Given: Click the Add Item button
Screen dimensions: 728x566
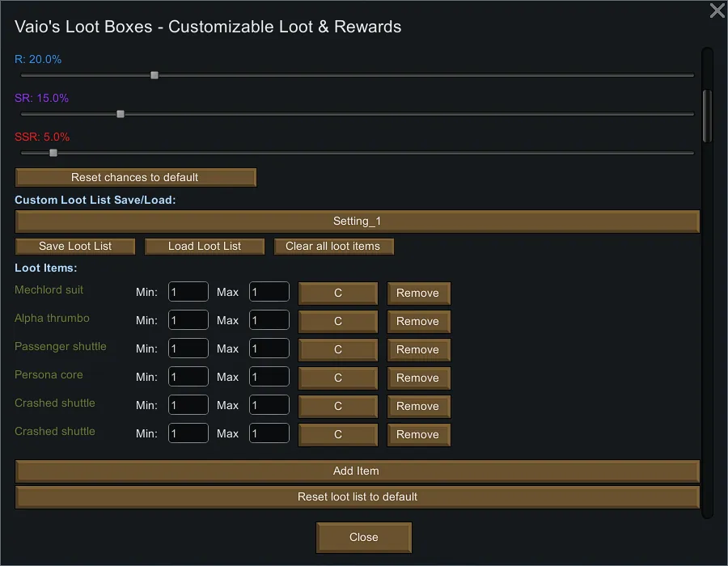Looking at the screenshot, I should pos(357,471).
